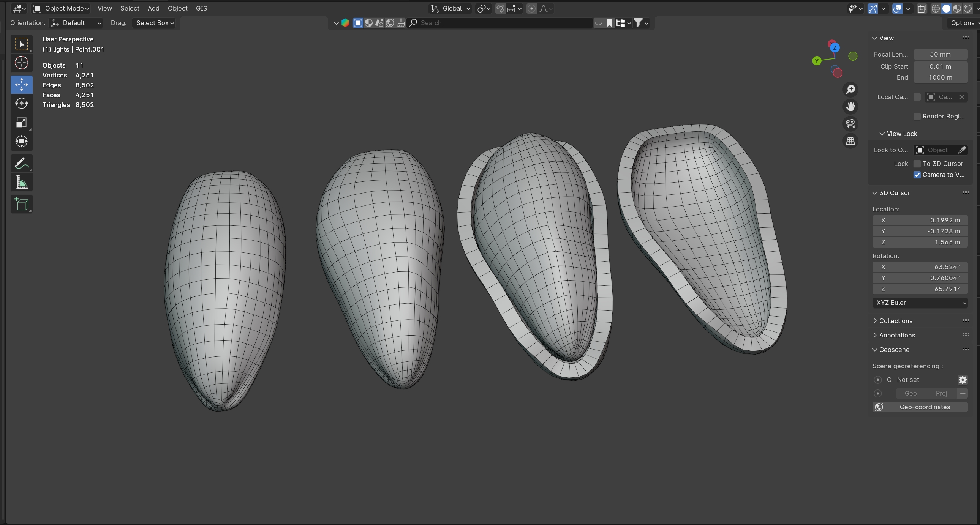Switch to perspective/orthographic grid icon
Screen dimensions: 980x525
coord(850,142)
